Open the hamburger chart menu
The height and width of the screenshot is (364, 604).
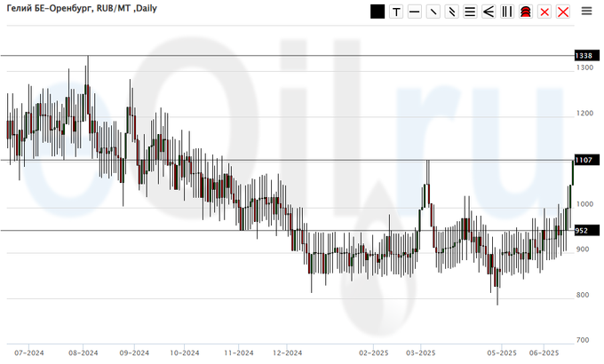(x=587, y=11)
